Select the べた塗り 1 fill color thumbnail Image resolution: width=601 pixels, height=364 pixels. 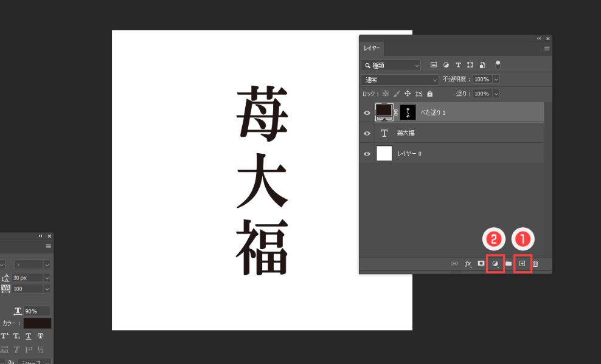click(x=384, y=112)
